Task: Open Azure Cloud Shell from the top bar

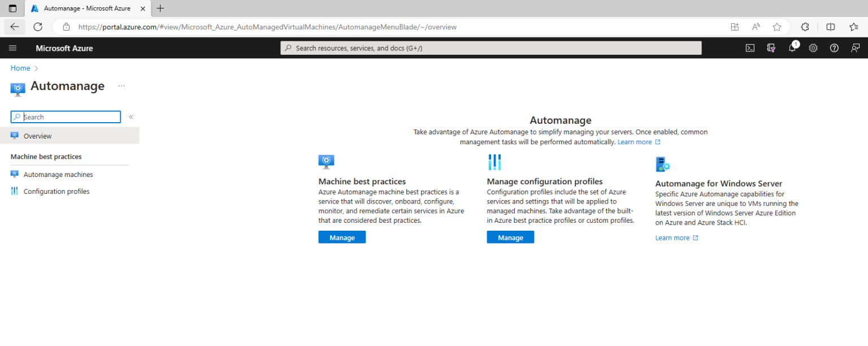Action: point(750,48)
